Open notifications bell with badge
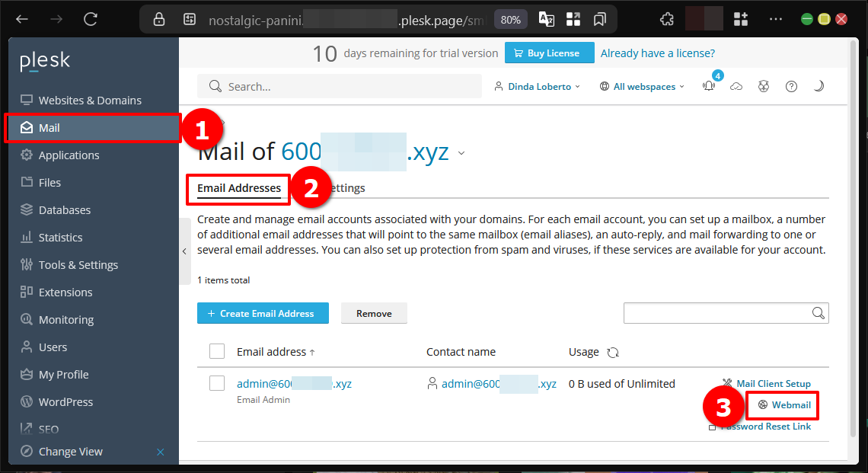The height and width of the screenshot is (473, 868). pos(709,86)
